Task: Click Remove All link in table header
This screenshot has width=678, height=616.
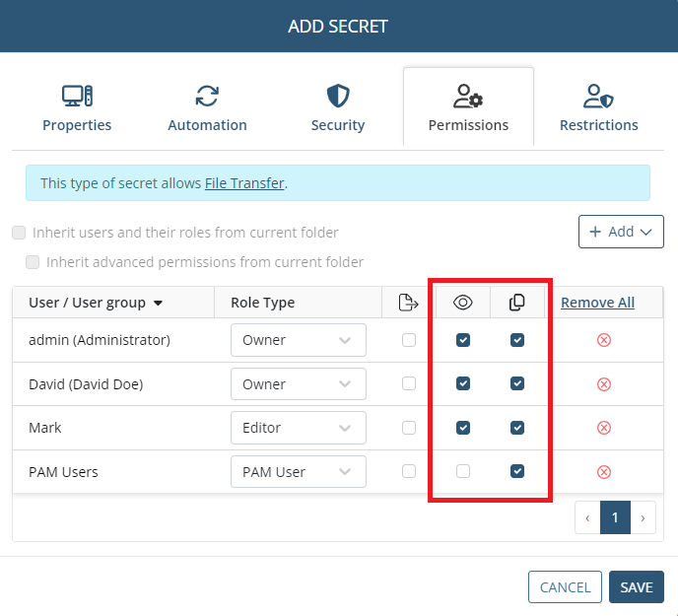Action: (x=597, y=303)
